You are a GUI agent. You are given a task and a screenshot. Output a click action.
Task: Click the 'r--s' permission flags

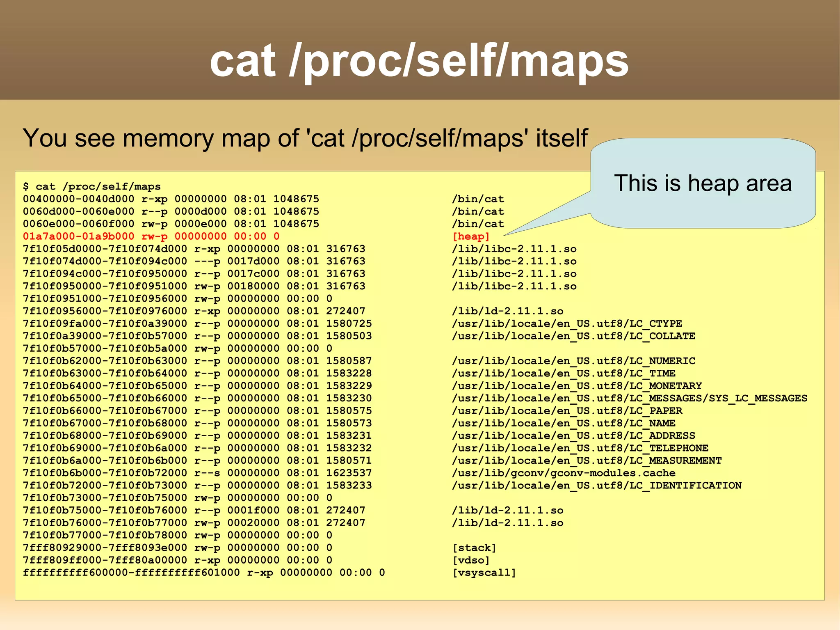tap(207, 473)
